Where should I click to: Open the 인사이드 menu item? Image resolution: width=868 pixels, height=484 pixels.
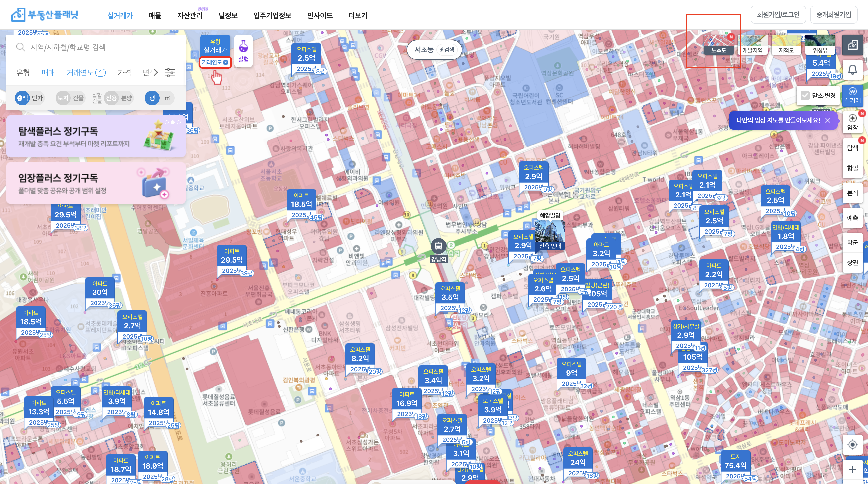pos(319,15)
